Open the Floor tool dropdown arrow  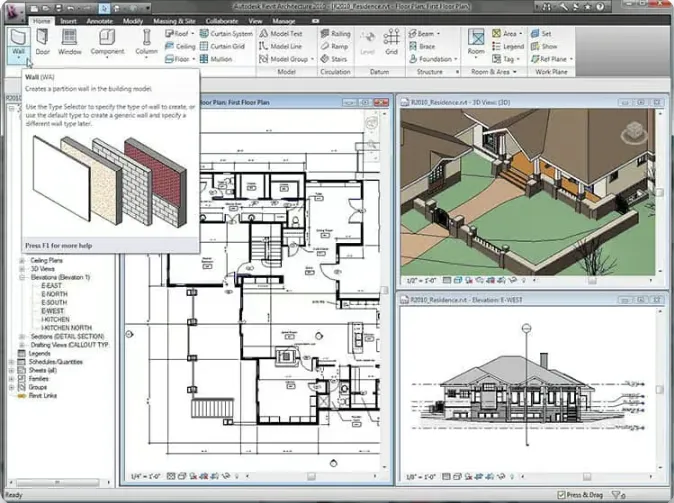193,59
